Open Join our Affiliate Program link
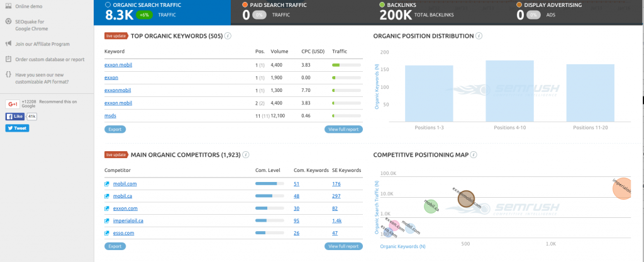The image size is (644, 262). [42, 44]
